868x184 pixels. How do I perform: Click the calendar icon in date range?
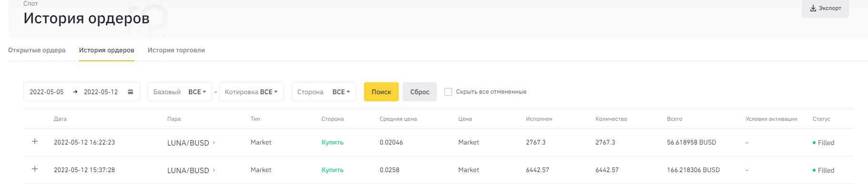point(131,92)
